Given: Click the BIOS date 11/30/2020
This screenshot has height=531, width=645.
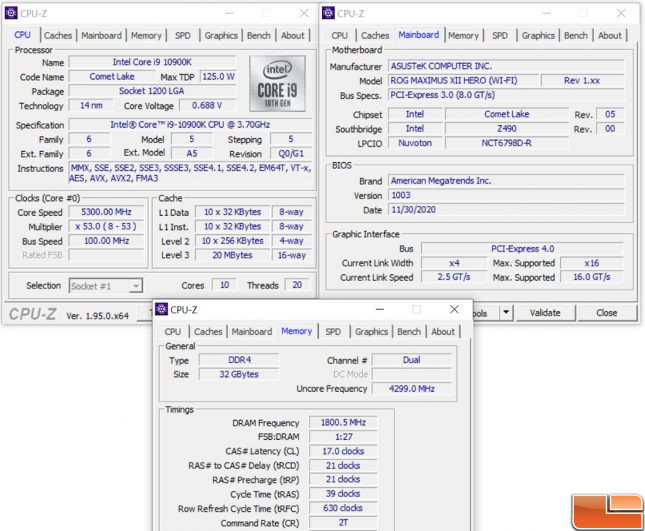Looking at the screenshot, I should coord(506,210).
